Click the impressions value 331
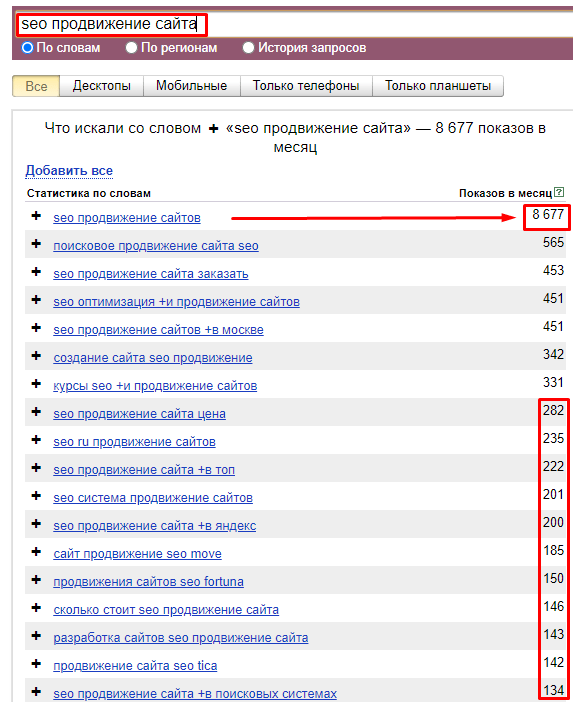573x702 pixels. (553, 382)
